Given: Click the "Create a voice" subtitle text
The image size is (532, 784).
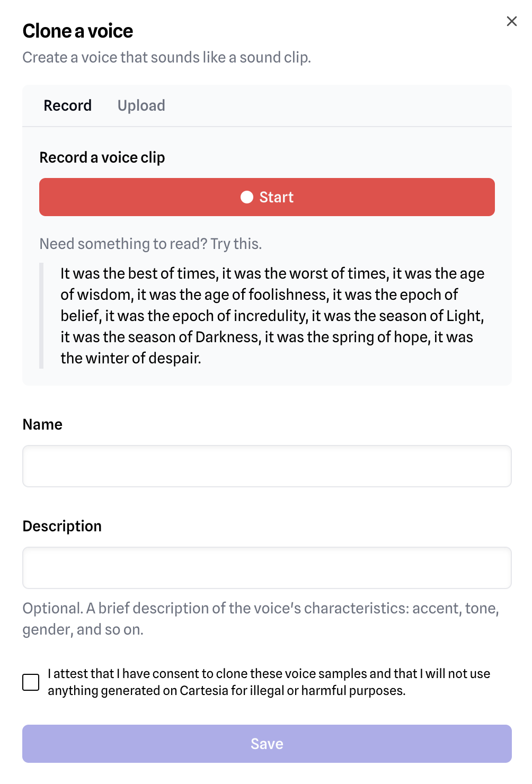Looking at the screenshot, I should click(x=166, y=57).
